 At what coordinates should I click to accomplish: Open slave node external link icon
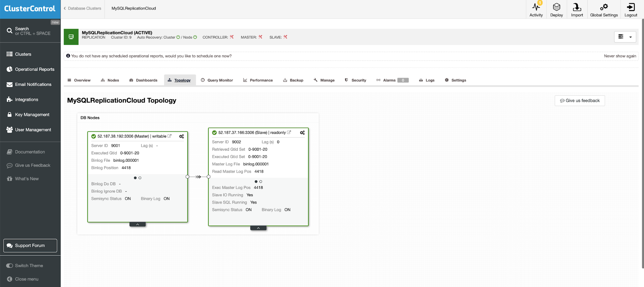pyautogui.click(x=289, y=132)
